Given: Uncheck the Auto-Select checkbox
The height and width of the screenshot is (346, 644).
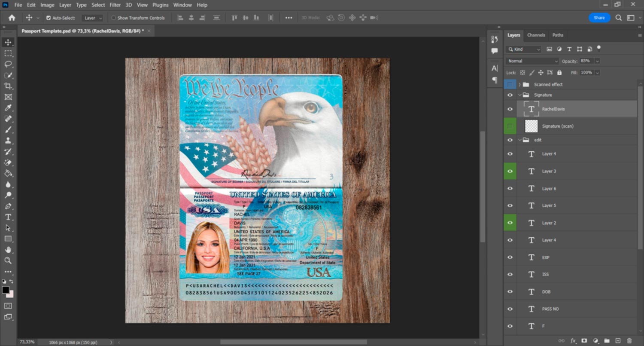Looking at the screenshot, I should pos(49,18).
